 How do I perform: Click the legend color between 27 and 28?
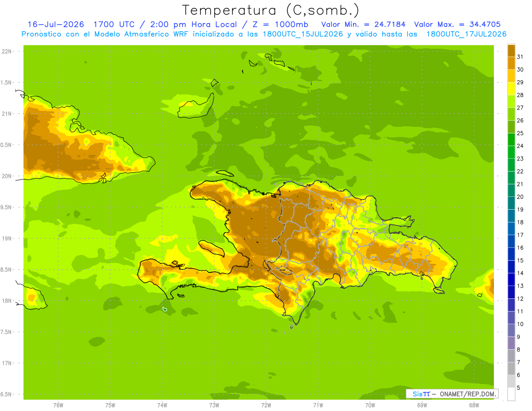pyautogui.click(x=511, y=101)
